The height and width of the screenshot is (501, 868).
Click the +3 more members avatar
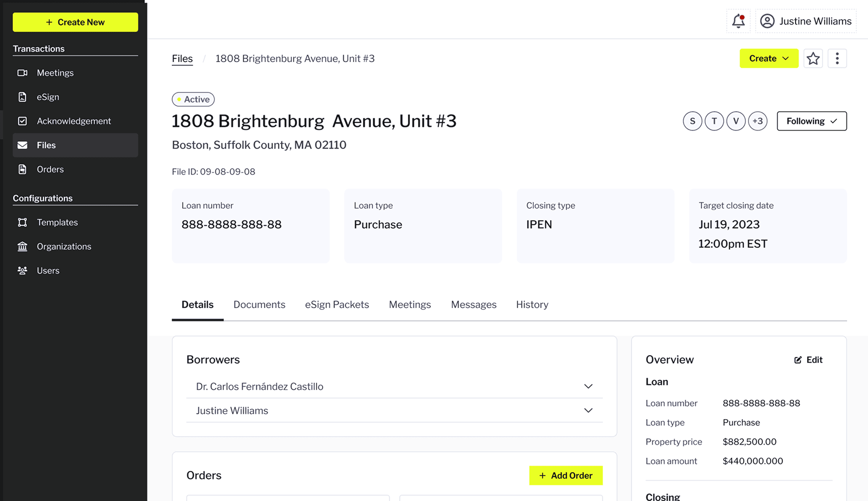[x=757, y=121]
